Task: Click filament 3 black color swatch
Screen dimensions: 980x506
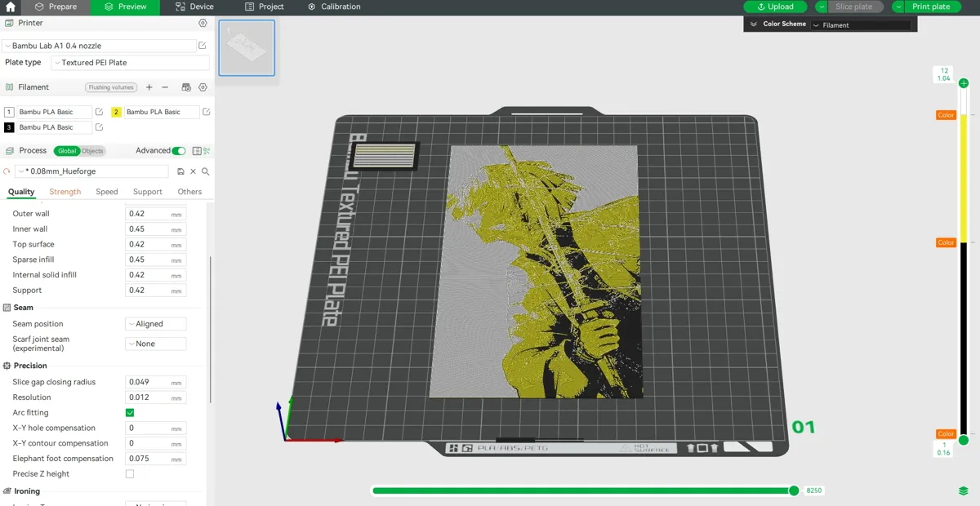Action: 9,127
